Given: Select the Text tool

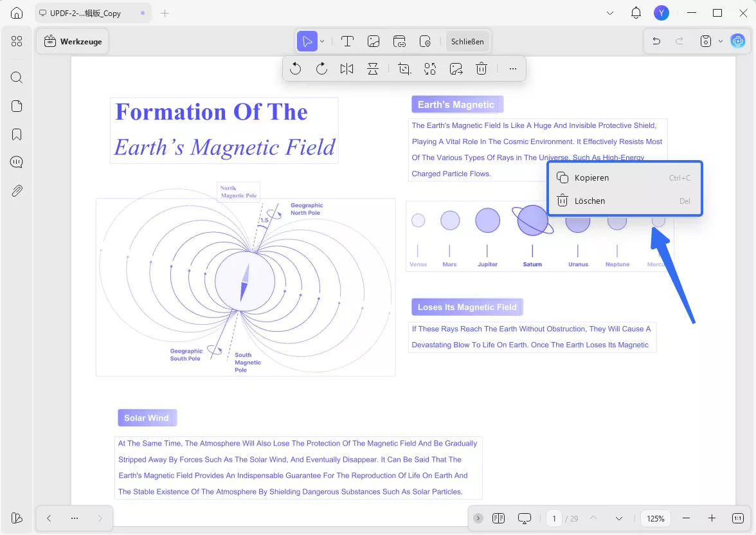Looking at the screenshot, I should coord(347,42).
